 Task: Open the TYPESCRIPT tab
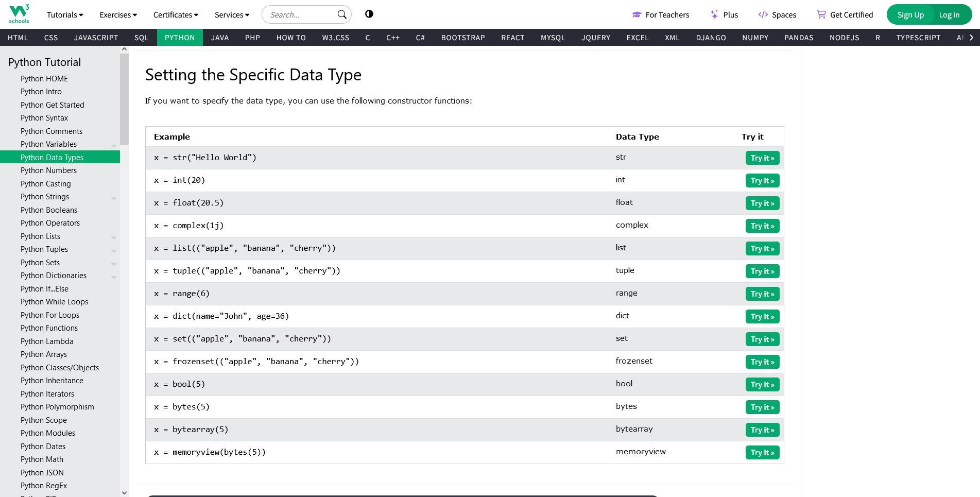918,37
